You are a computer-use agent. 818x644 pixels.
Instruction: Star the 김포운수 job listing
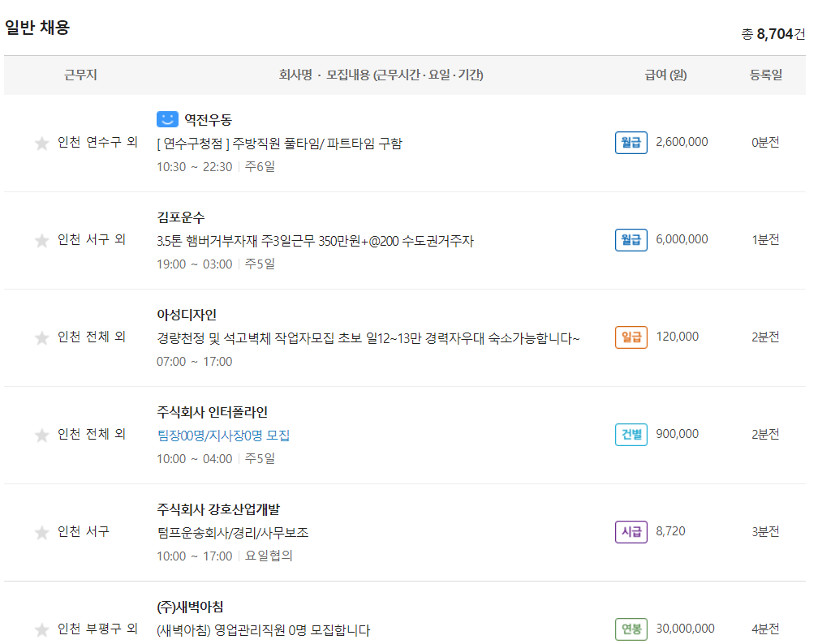tap(41, 240)
